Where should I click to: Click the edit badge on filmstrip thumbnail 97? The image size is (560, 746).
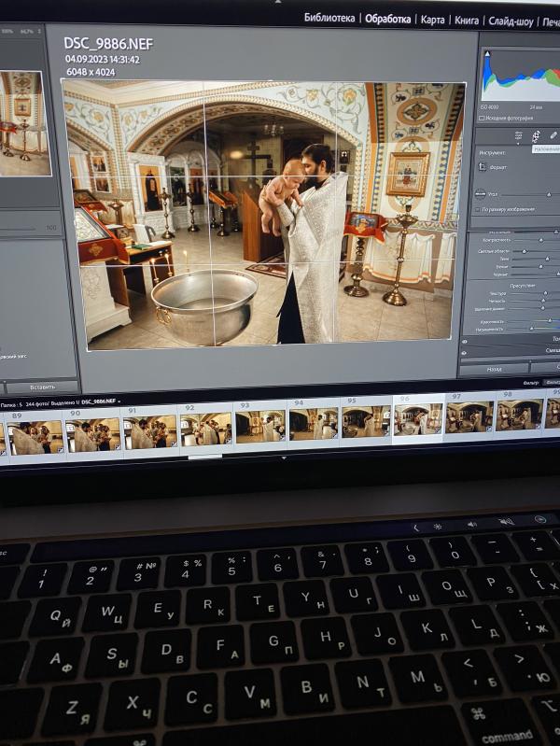489,429
